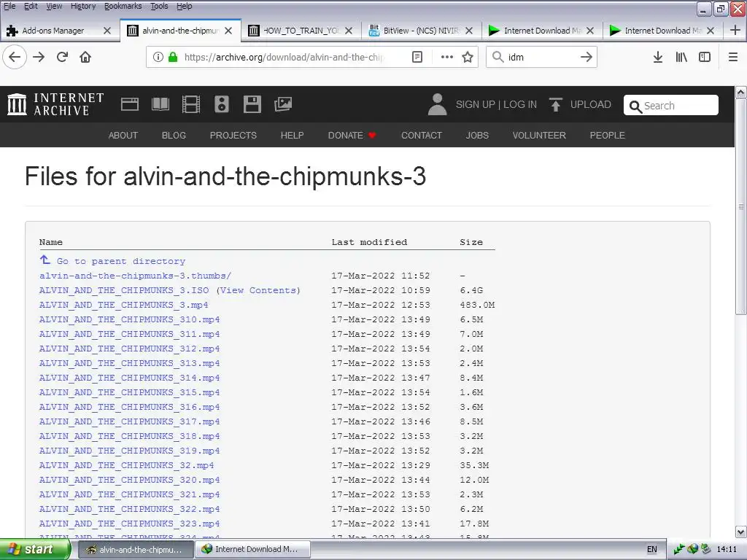Image resolution: width=747 pixels, height=560 pixels.
Task: Click the page scrollbar up arrow
Action: [741, 93]
